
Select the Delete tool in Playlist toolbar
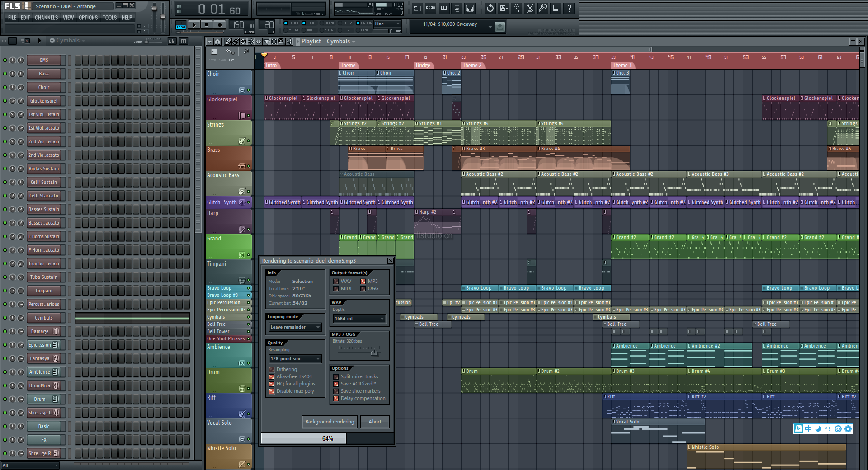[x=243, y=42]
